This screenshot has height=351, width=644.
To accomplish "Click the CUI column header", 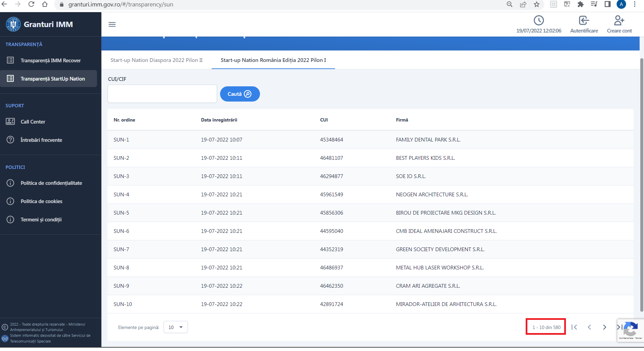I will [324, 120].
